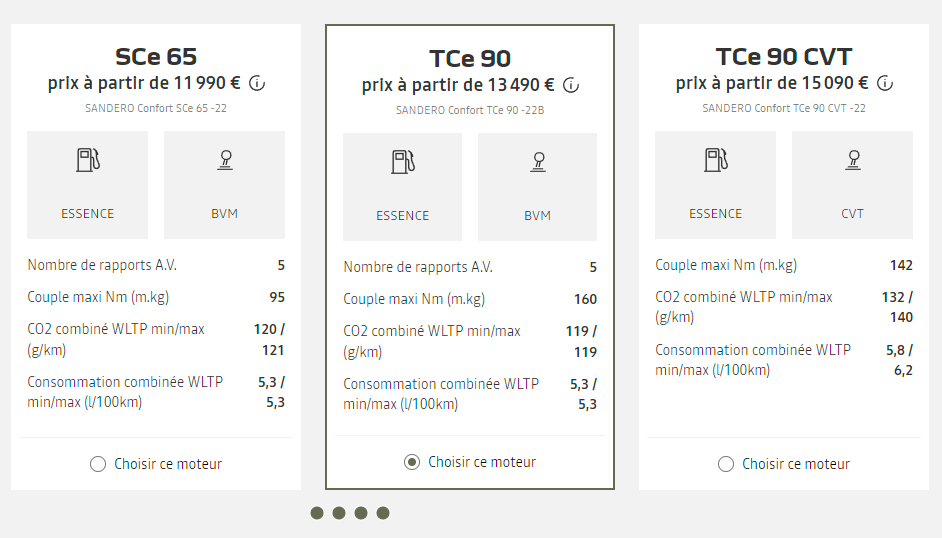Click CVT transmission tile
Image resolution: width=942 pixels, height=538 pixels.
(x=852, y=185)
